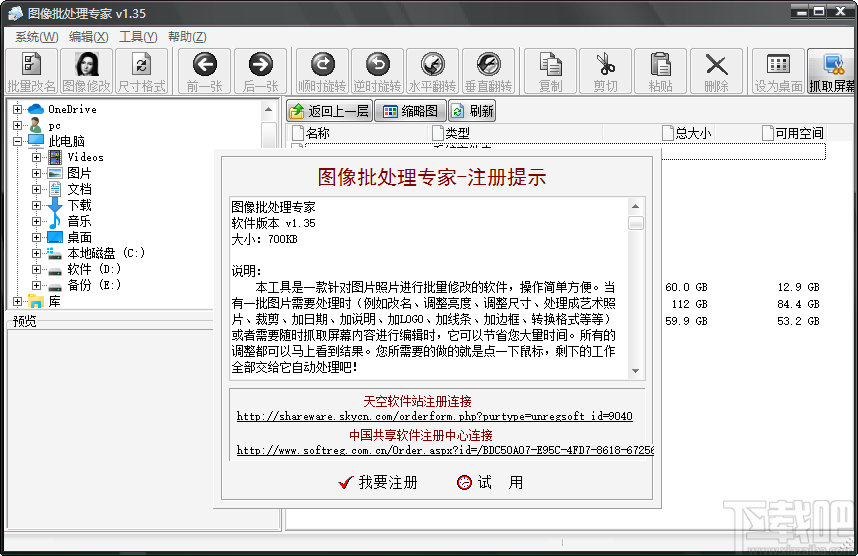Viewport: 858px width, 556px height.
Task: Click the folder tree scroll-up arrow
Action: coord(268,110)
